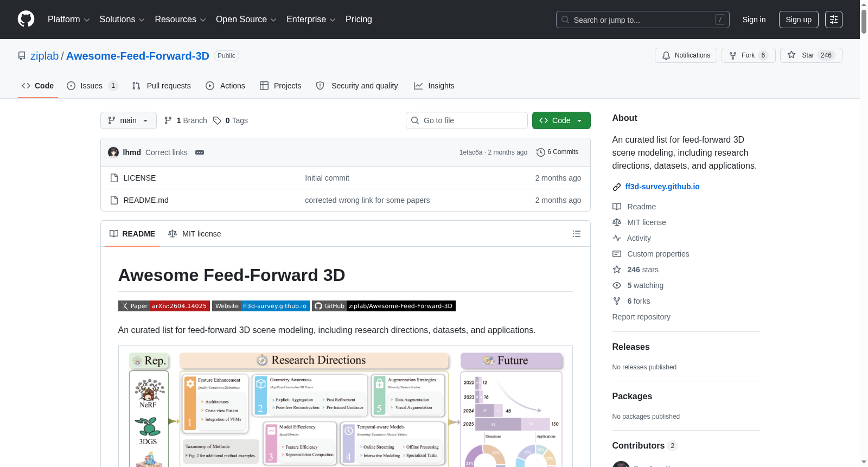Open the Security and quality tab
Screen dimensions: 868x467
357,86
